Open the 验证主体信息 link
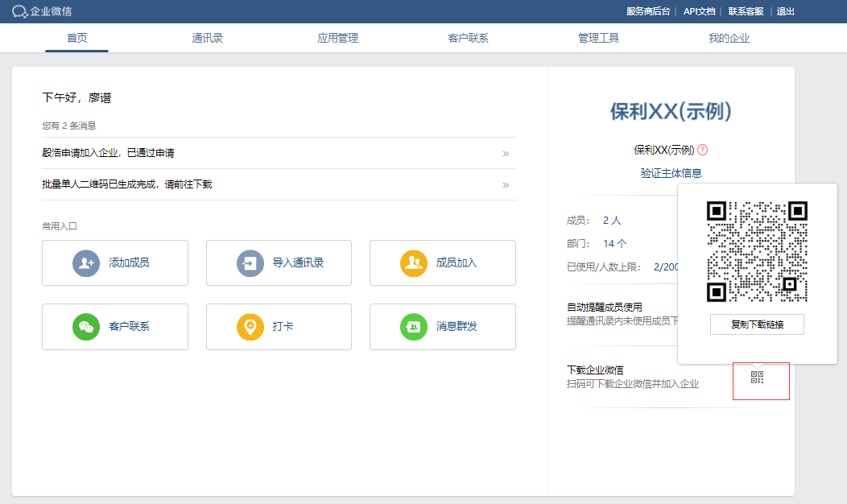Image resolution: width=847 pixels, height=504 pixels. pos(671,173)
